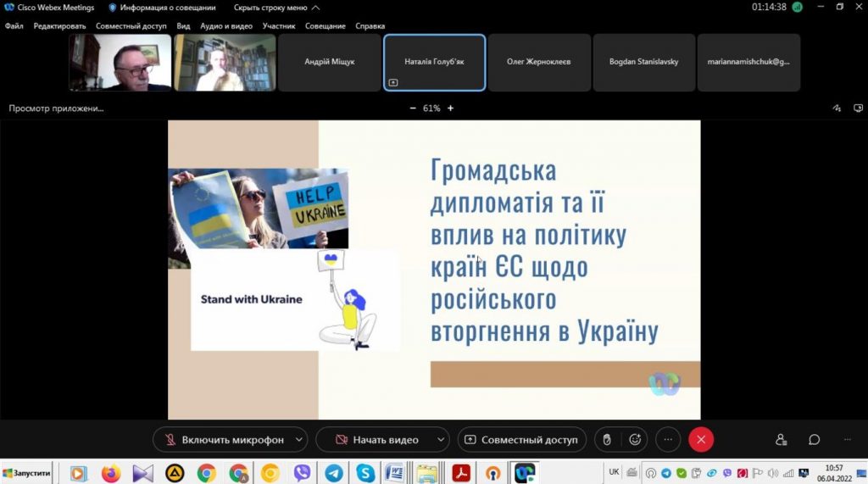The image size is (868, 484).
Task: Select Наталія Голуб'як participant tile
Action: 434,62
